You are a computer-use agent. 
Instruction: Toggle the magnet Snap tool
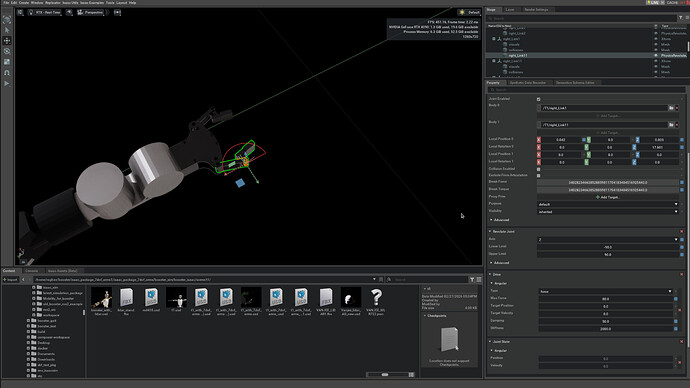(x=7, y=73)
